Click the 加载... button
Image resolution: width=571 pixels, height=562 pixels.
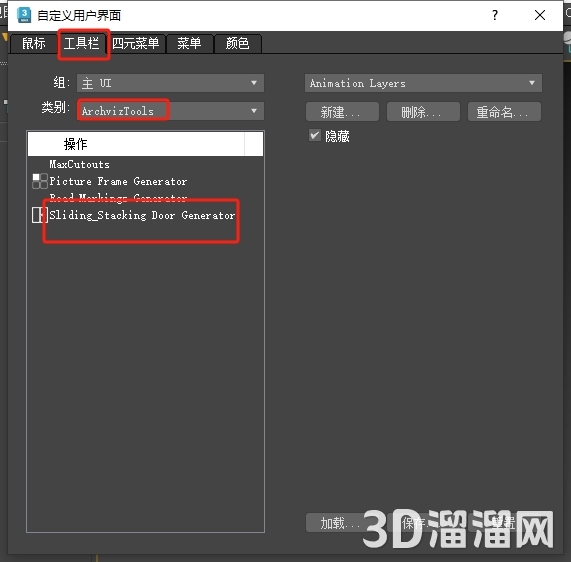[341, 523]
